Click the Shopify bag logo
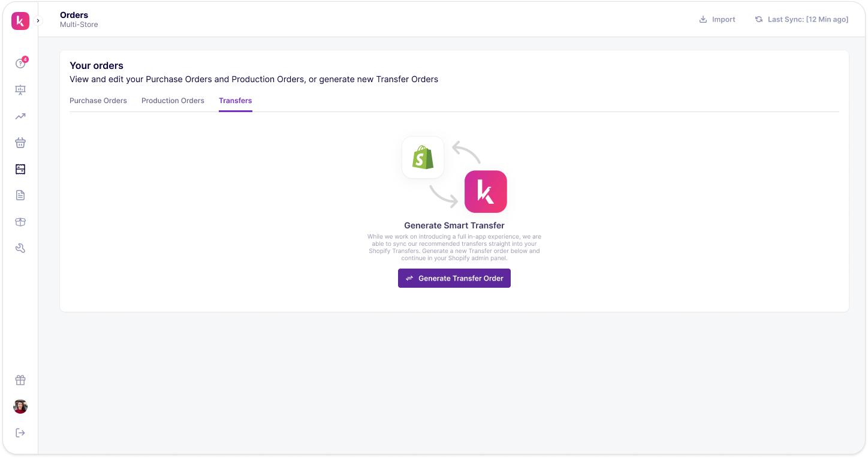This screenshot has height=458, width=868. pos(423,157)
